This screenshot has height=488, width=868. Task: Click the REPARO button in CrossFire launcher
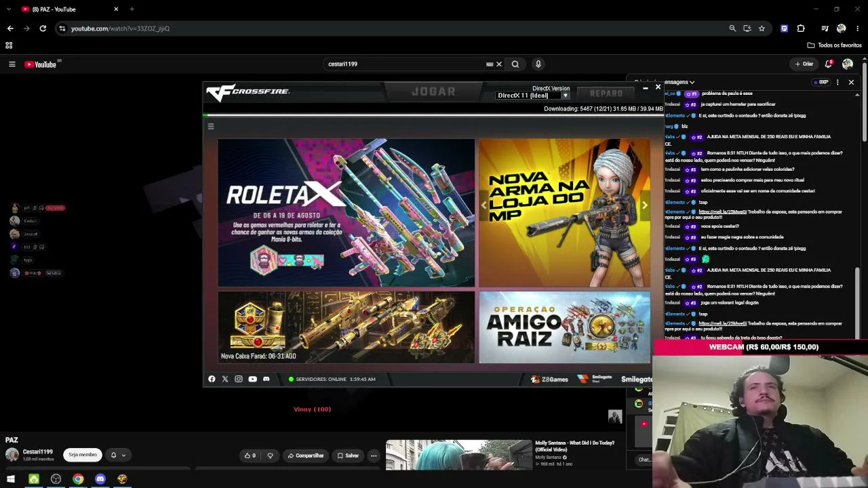606,94
